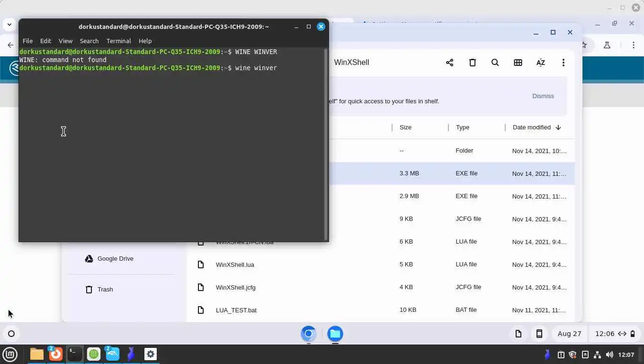Sort by Size column header
Image resolution: width=644 pixels, height=364 pixels.
tap(405, 127)
